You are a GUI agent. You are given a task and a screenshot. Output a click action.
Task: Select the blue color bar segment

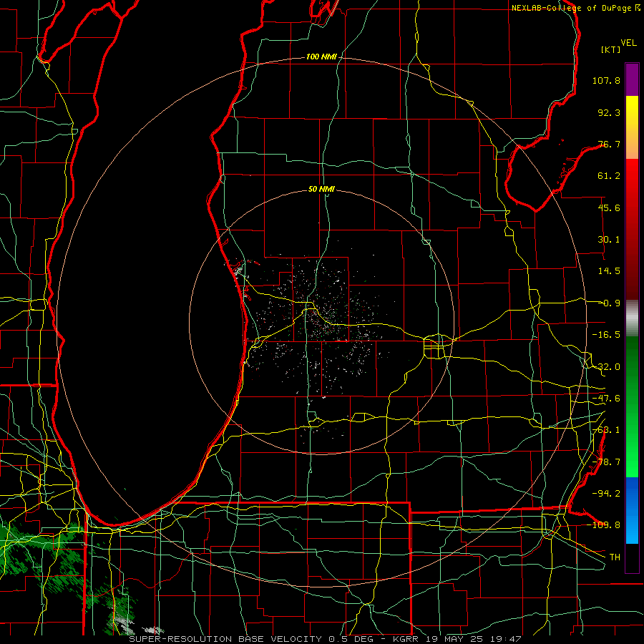tap(632, 510)
